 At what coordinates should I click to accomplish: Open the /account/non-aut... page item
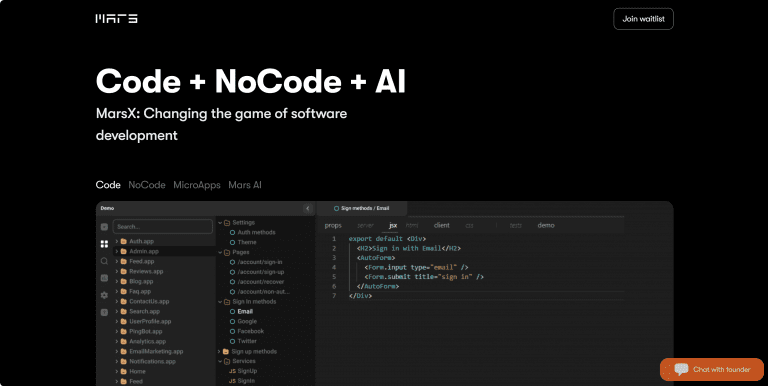click(x=264, y=291)
